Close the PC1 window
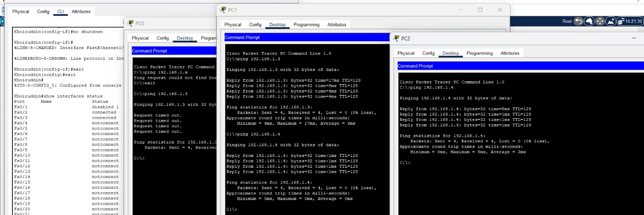The width and height of the screenshot is (644, 215). 500,9
